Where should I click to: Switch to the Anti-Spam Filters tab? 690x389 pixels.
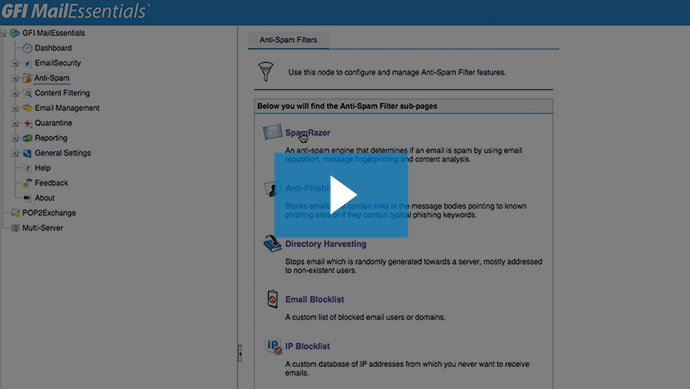click(x=288, y=40)
